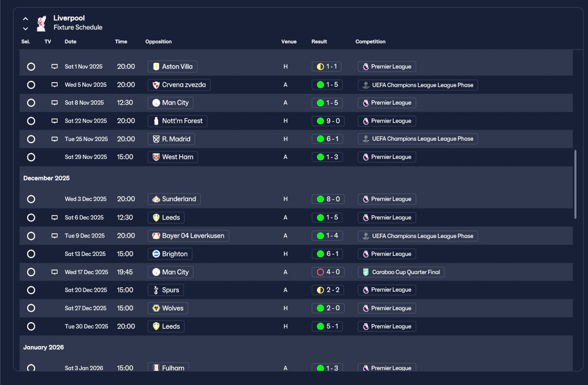Select the Sunderland fixture radio button

(31, 199)
